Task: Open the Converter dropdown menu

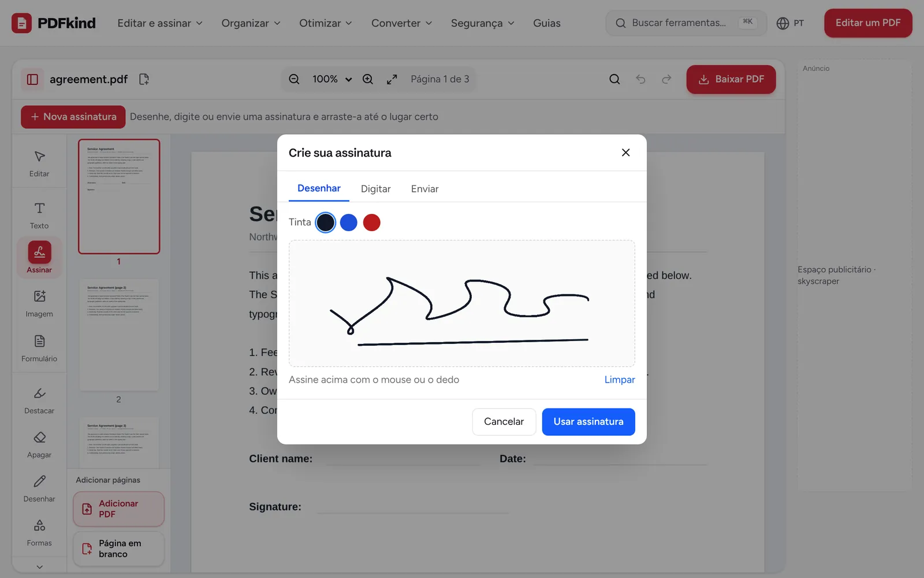Action: [402, 23]
